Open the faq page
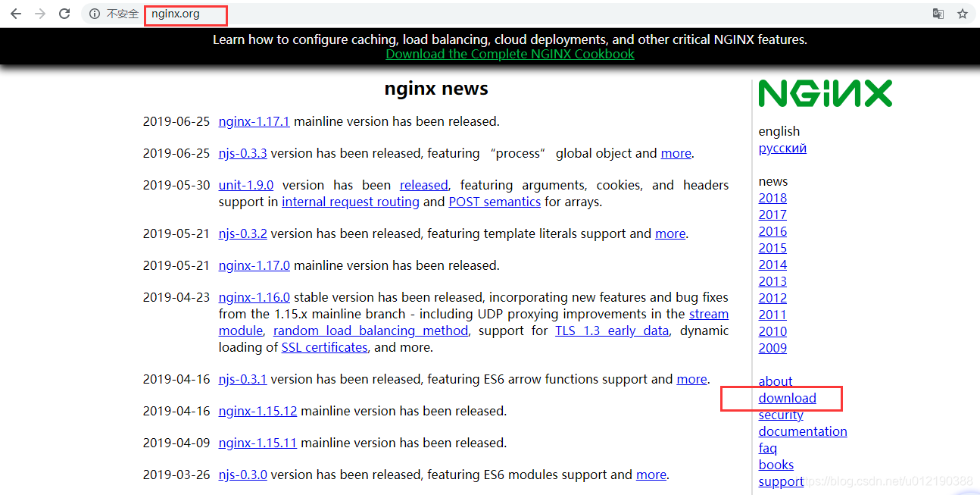 (x=768, y=448)
